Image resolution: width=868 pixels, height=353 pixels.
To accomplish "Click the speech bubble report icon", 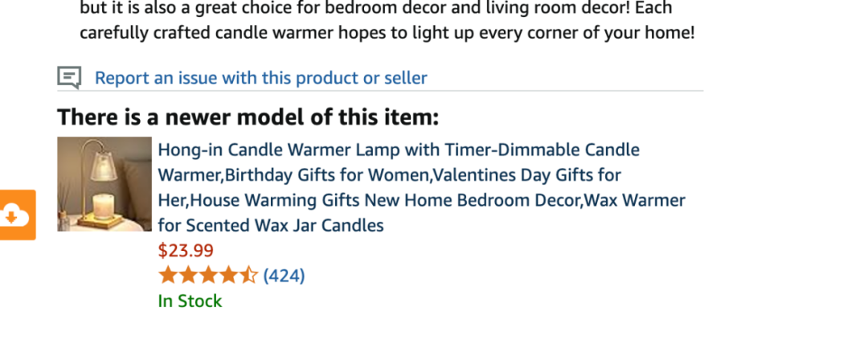I will (x=69, y=77).
